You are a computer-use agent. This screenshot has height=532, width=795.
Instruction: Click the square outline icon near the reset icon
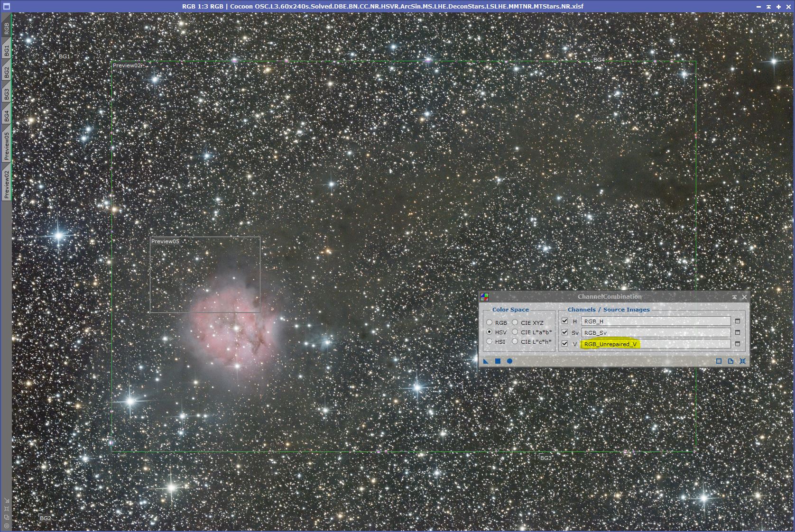pos(719,361)
